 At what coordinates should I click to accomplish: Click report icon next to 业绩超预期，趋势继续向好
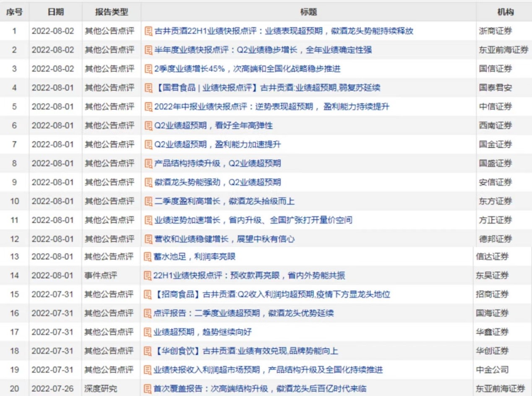[148, 332]
